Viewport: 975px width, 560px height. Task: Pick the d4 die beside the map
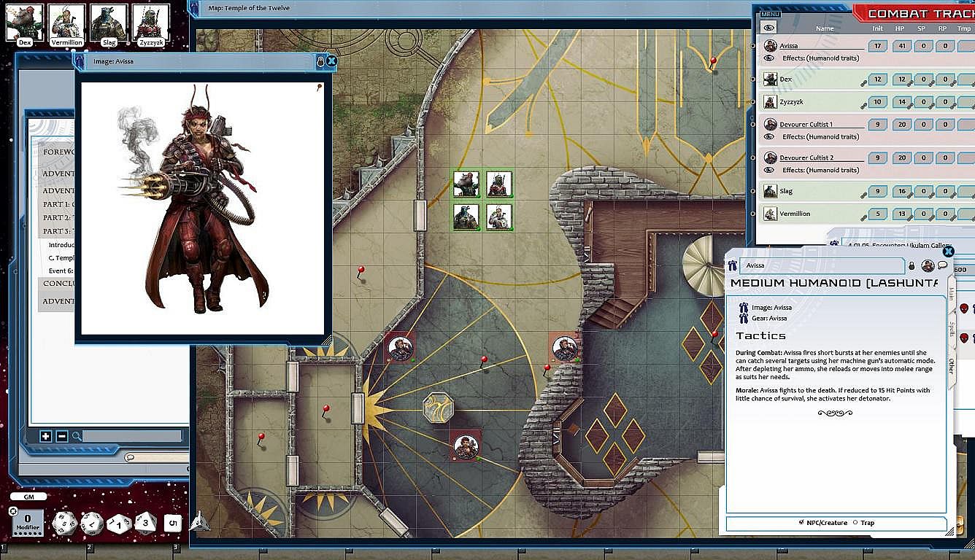[199, 520]
